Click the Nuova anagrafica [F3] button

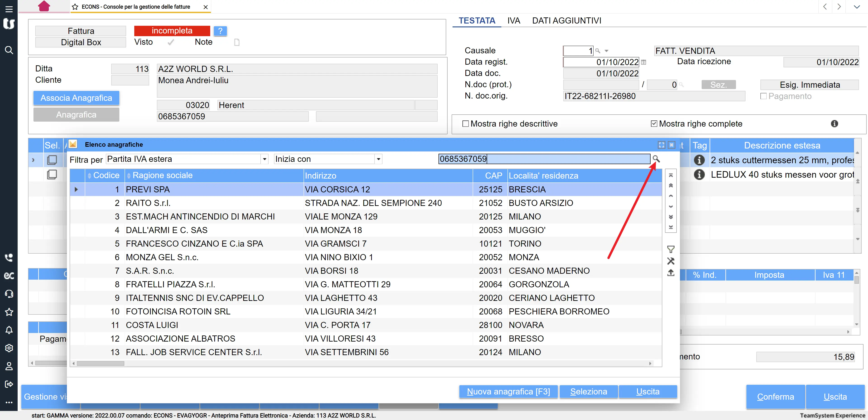tap(508, 392)
